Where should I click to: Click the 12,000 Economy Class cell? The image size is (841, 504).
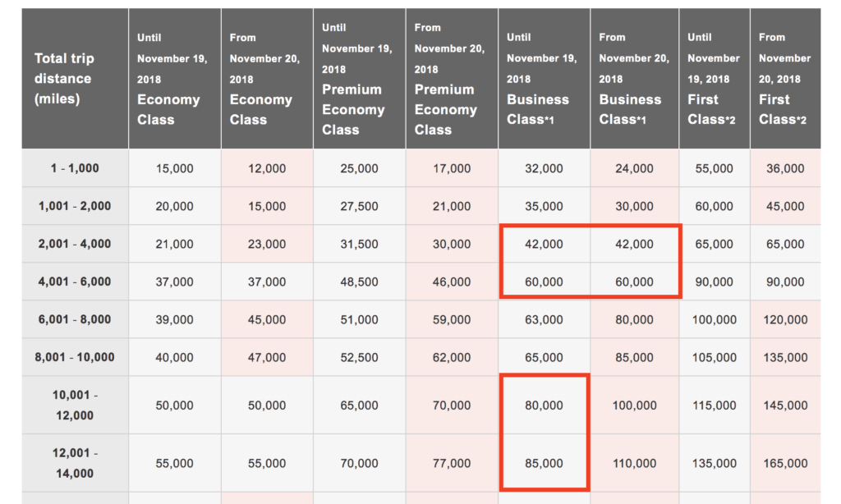(266, 168)
